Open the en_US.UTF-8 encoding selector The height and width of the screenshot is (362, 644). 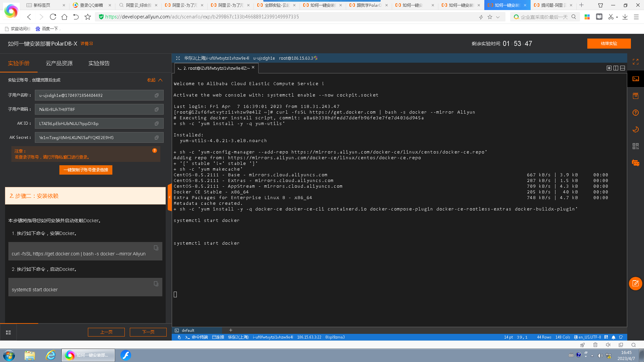[588, 337]
